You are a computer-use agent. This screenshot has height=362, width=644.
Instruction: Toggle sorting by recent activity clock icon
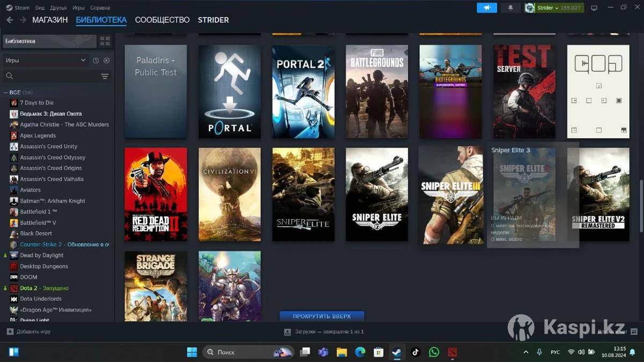[x=96, y=61]
